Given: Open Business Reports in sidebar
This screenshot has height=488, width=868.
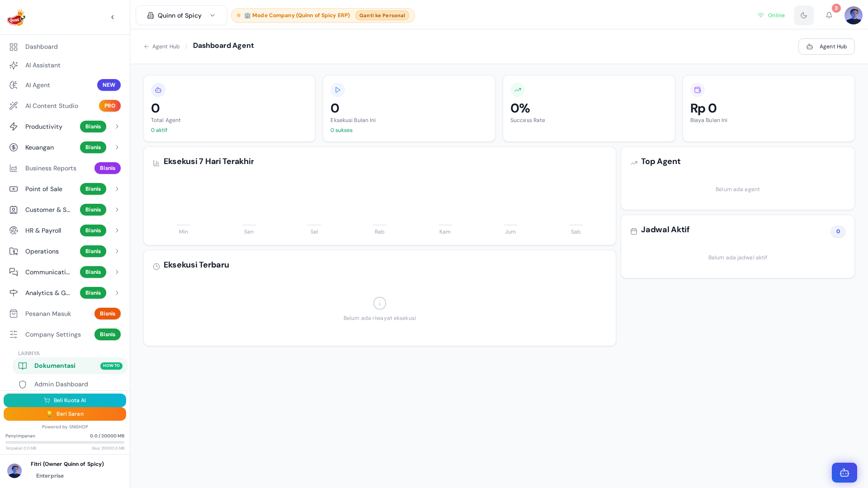Looking at the screenshot, I should (65, 168).
